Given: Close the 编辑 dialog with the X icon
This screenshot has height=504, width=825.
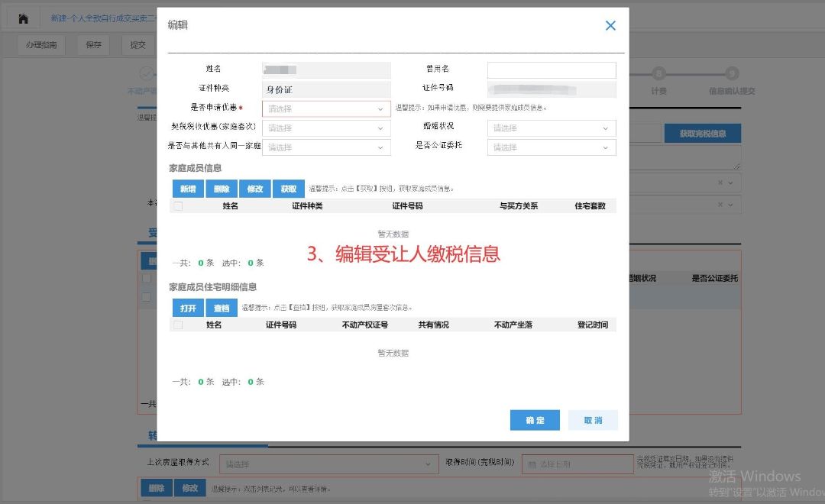Looking at the screenshot, I should point(610,25).
